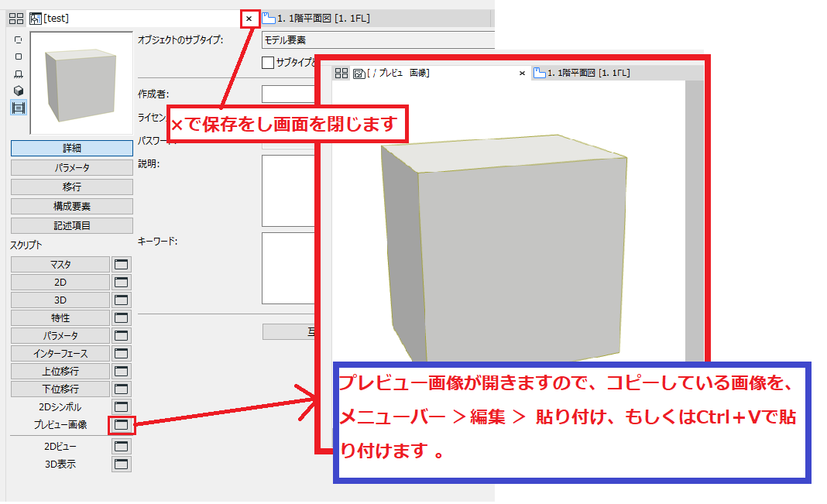Open the tab overview grid icon beside [test]

tap(16, 19)
